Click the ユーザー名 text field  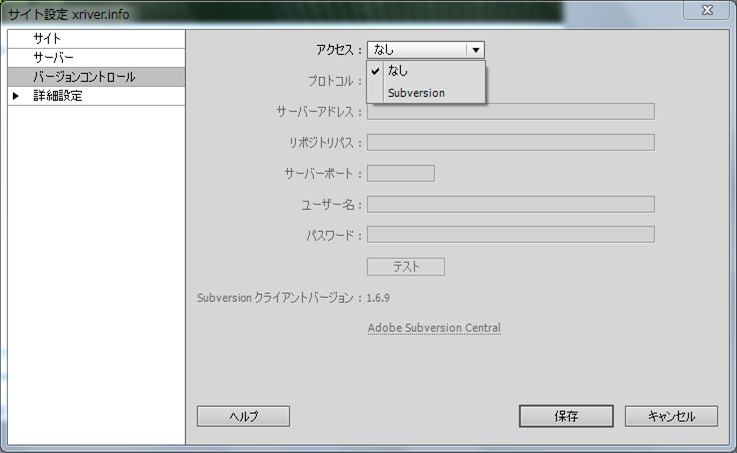pos(510,204)
